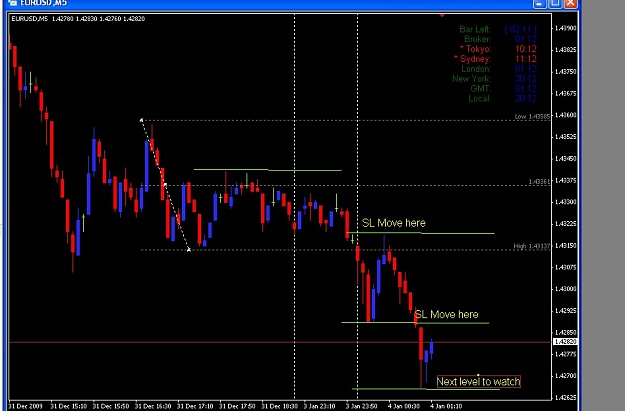Click the top anchor of the white dotted trendline
This screenshot has width=625, height=411.
[x=142, y=120]
